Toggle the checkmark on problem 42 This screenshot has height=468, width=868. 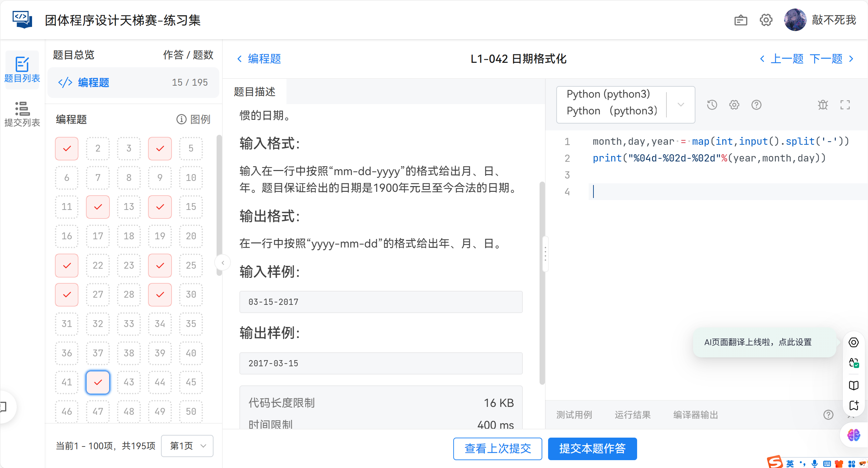(98, 382)
